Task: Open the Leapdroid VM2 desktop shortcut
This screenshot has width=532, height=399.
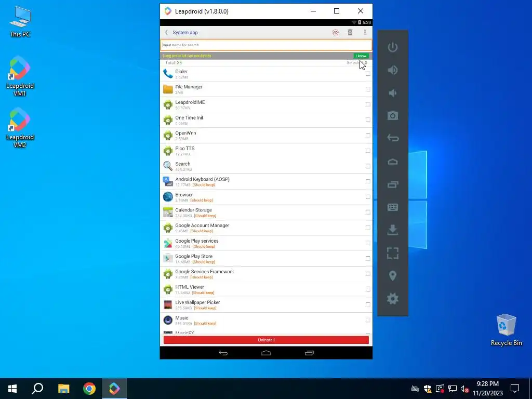Action: point(20,128)
